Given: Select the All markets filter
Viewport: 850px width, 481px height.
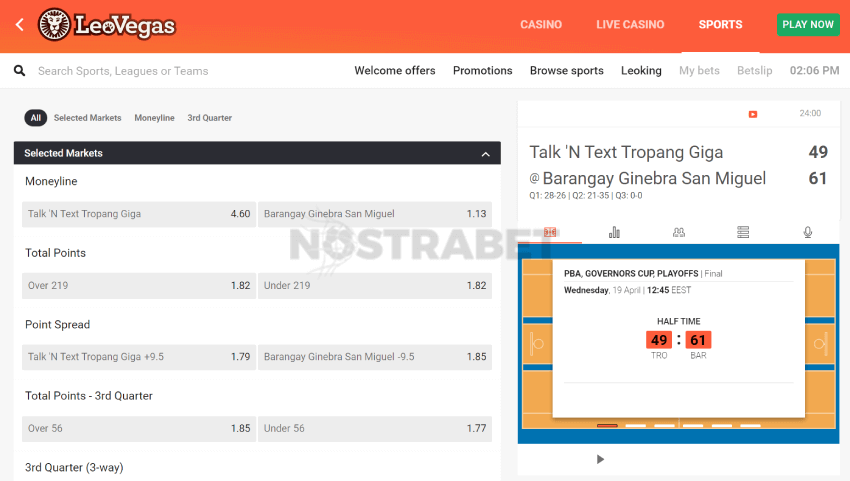Looking at the screenshot, I should (36, 118).
